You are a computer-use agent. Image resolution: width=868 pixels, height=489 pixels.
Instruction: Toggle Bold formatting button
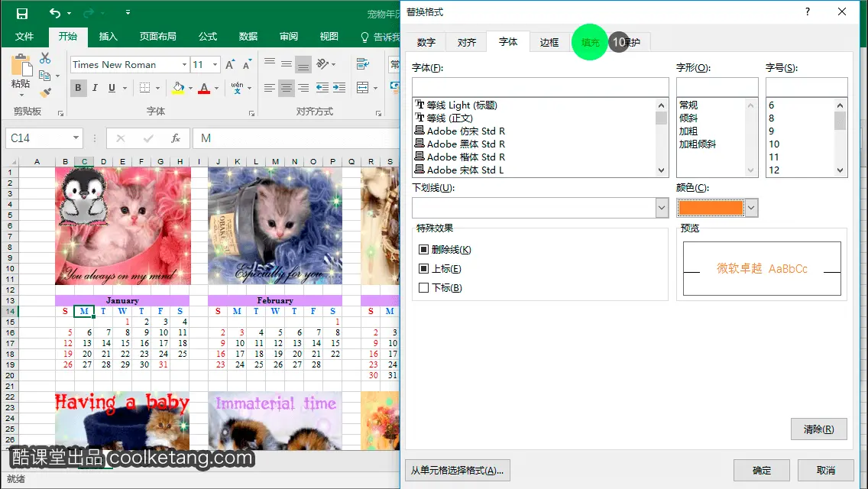[78, 88]
